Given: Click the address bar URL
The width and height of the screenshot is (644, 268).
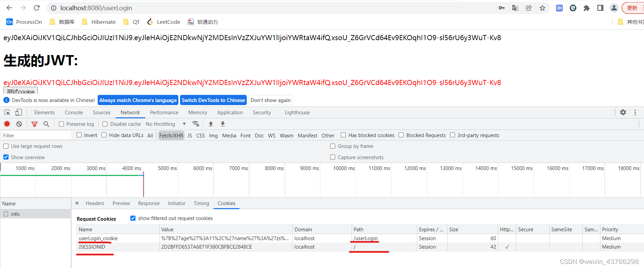Looking at the screenshot, I should pos(96,8).
